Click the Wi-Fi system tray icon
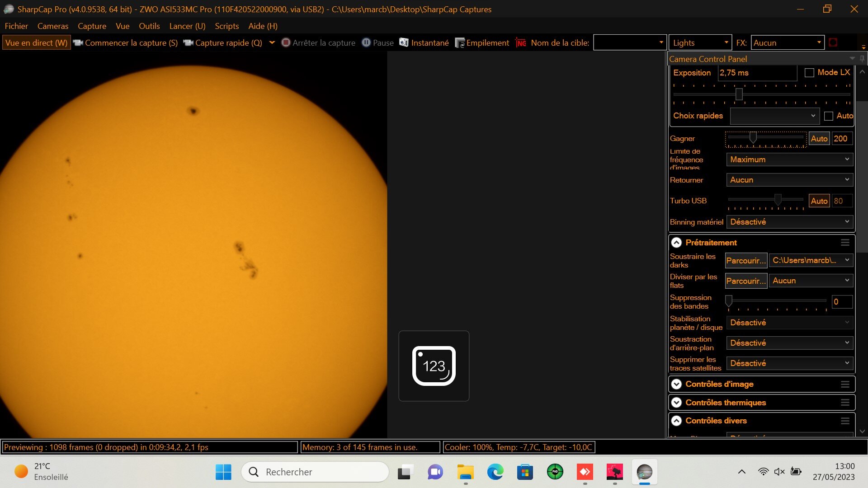The width and height of the screenshot is (868, 488). coord(763,472)
